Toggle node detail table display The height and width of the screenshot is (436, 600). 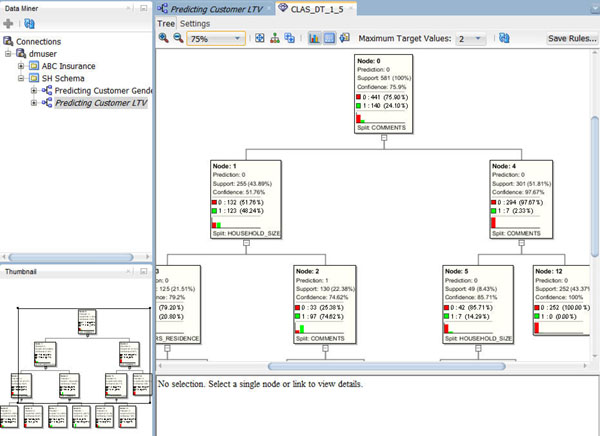pyautogui.click(x=329, y=38)
